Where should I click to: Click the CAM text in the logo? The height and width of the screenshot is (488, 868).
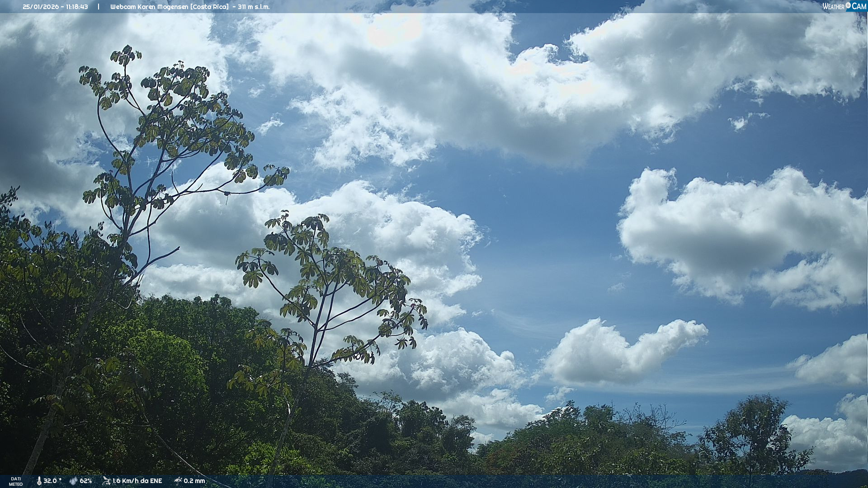point(859,6)
